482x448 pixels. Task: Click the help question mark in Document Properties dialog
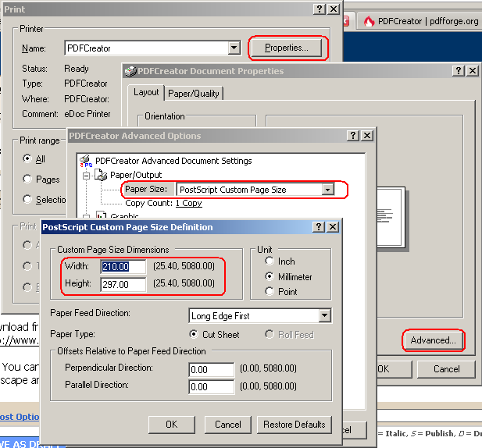click(x=459, y=71)
